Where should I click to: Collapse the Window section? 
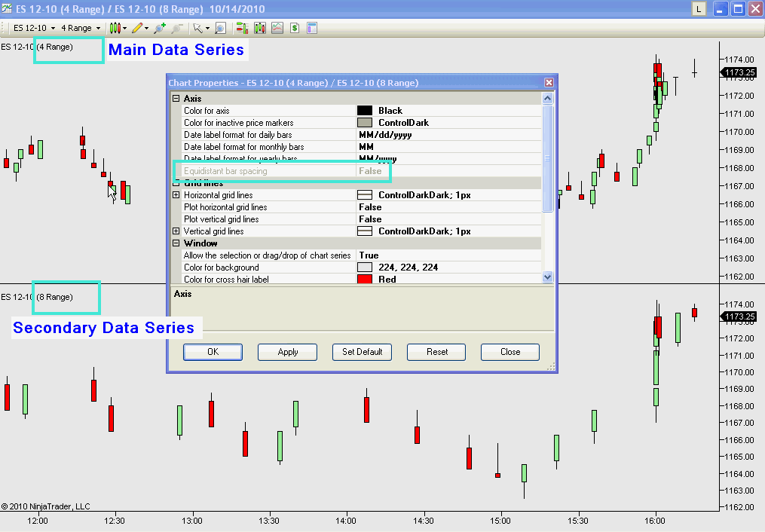pyautogui.click(x=176, y=243)
